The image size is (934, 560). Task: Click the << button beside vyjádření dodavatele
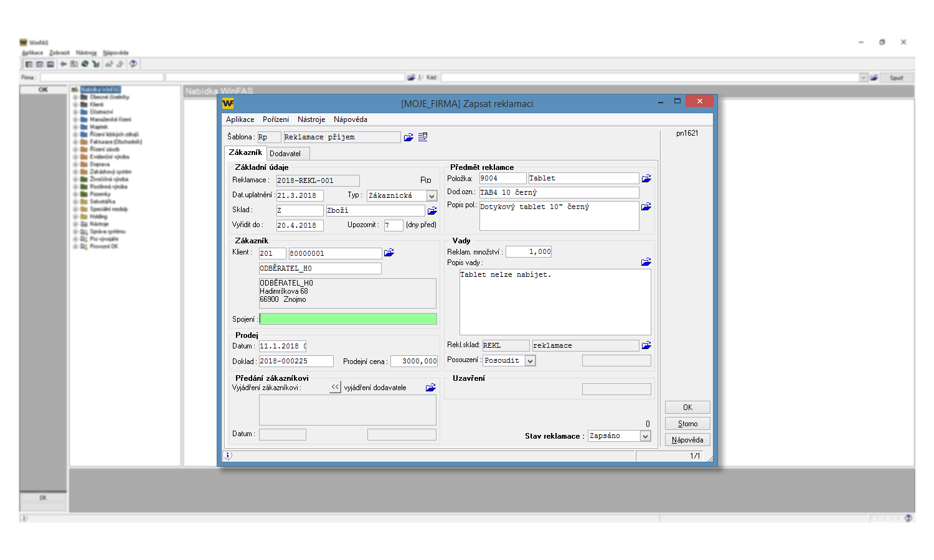pyautogui.click(x=335, y=387)
